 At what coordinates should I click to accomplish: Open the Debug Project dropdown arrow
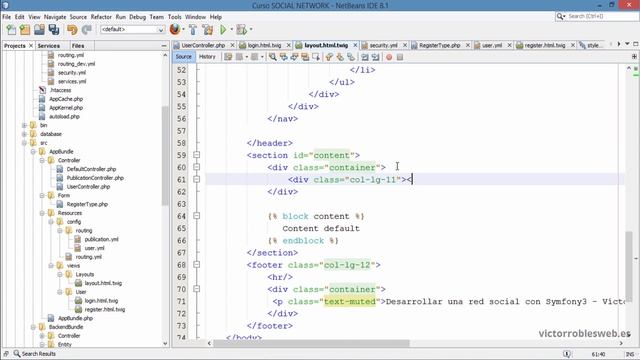point(251,29)
